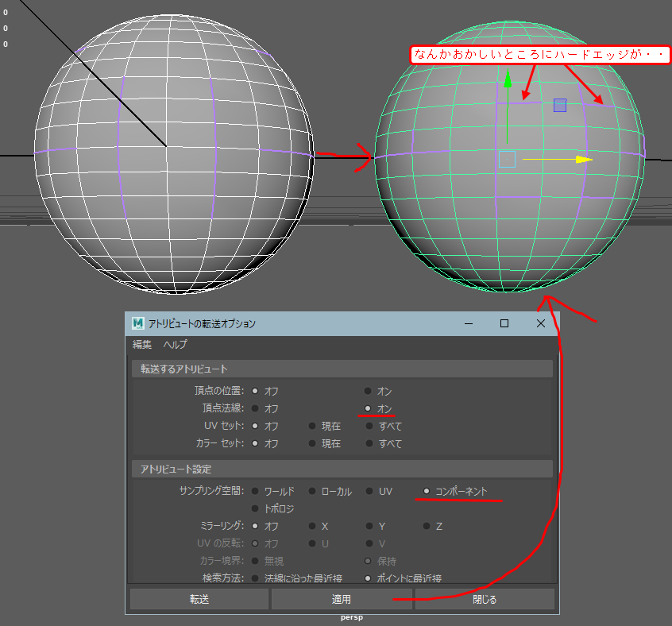The image size is (672, 626).
Task: Select 法線に沿った最近接 search method
Action: coord(256,578)
